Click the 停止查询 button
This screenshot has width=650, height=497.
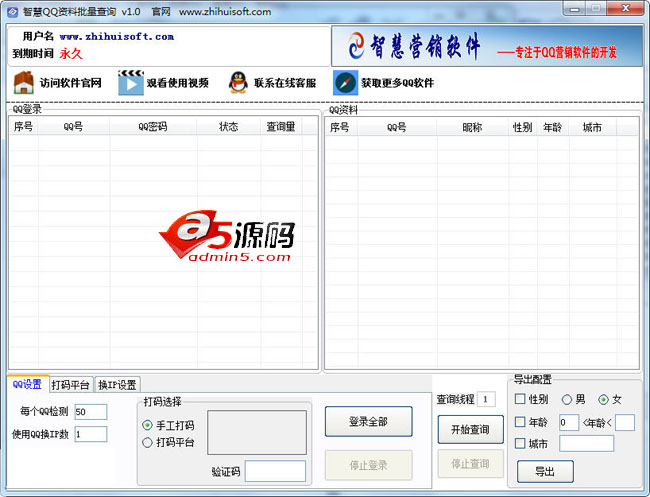point(471,463)
